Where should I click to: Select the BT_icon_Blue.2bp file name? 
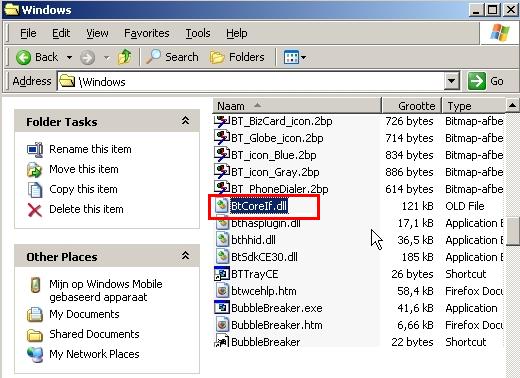coord(274,155)
